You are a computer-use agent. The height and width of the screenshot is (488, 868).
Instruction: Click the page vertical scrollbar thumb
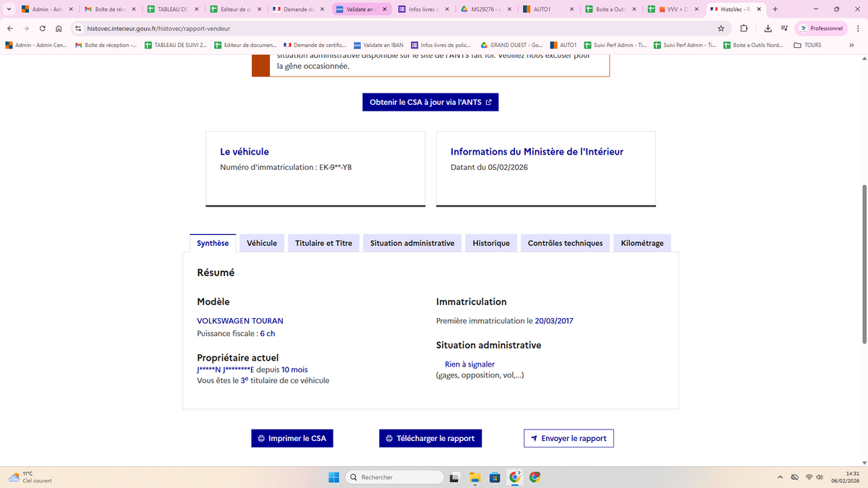[x=864, y=264]
